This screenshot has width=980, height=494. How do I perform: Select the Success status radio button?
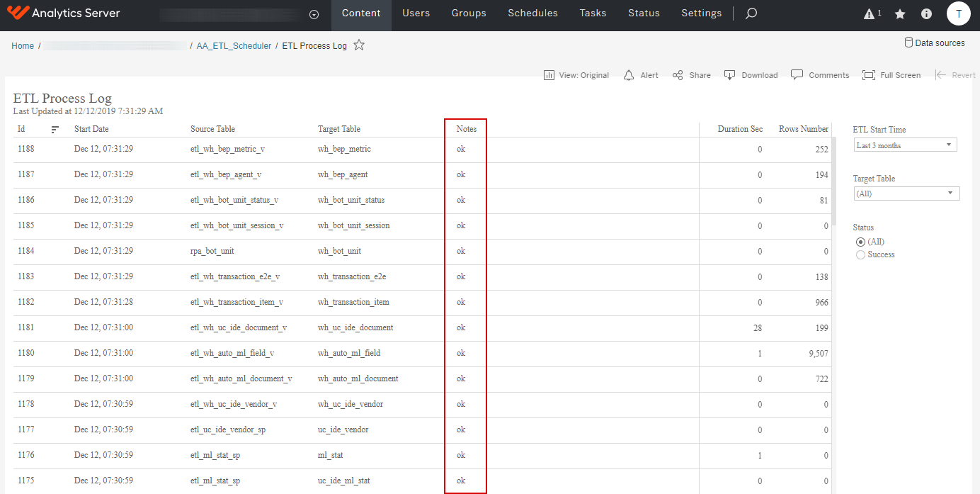coord(860,254)
